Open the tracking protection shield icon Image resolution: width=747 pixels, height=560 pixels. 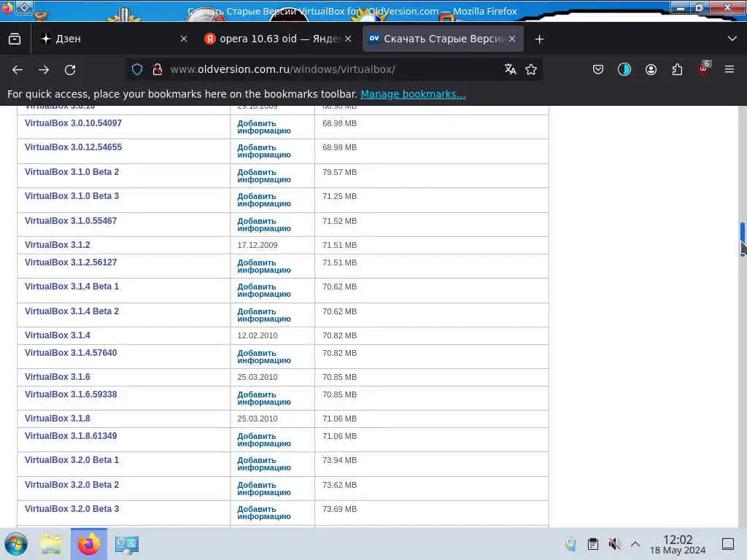(137, 69)
